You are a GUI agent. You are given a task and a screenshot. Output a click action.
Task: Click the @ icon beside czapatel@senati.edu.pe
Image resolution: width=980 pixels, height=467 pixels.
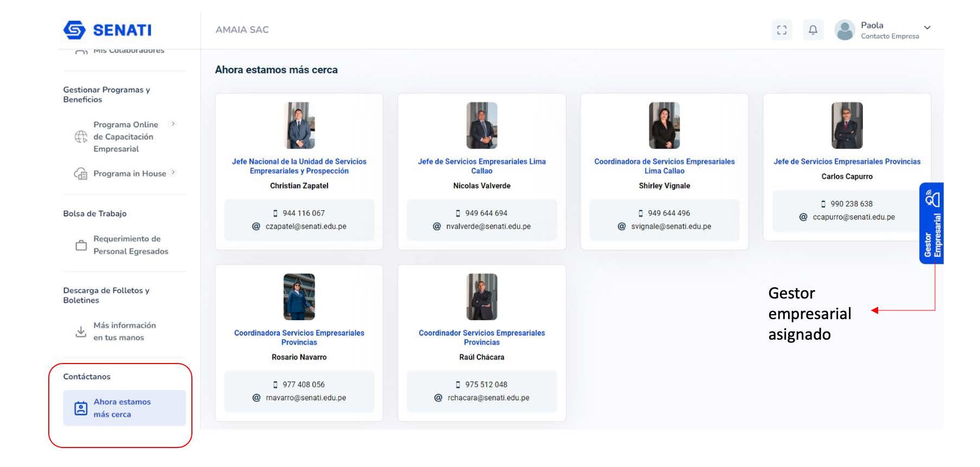pyautogui.click(x=256, y=226)
